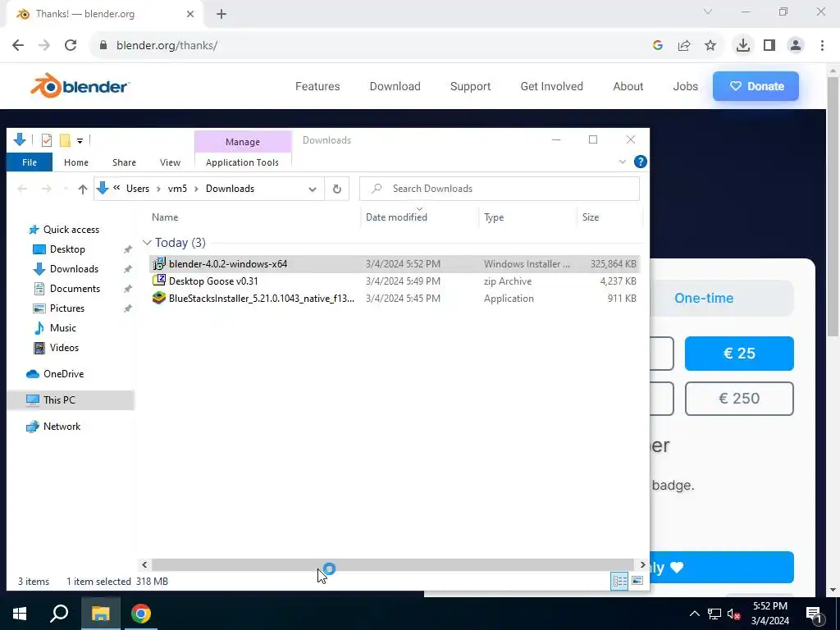Click the Manage contextual tab
This screenshot has width=840, height=630.
coord(243,142)
